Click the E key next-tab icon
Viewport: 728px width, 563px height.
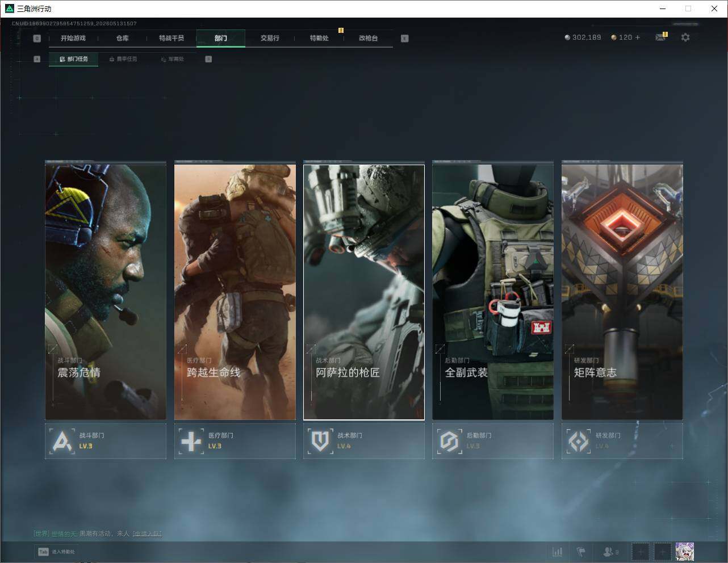404,39
